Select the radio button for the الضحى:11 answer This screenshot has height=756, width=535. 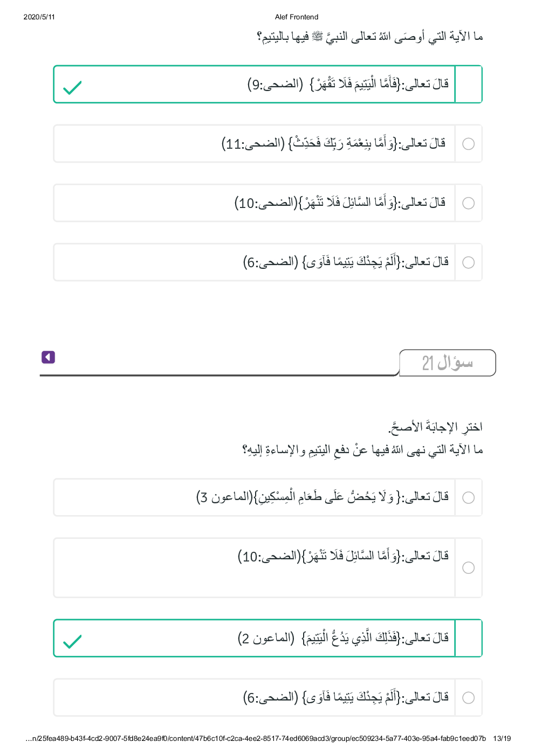click(469, 144)
